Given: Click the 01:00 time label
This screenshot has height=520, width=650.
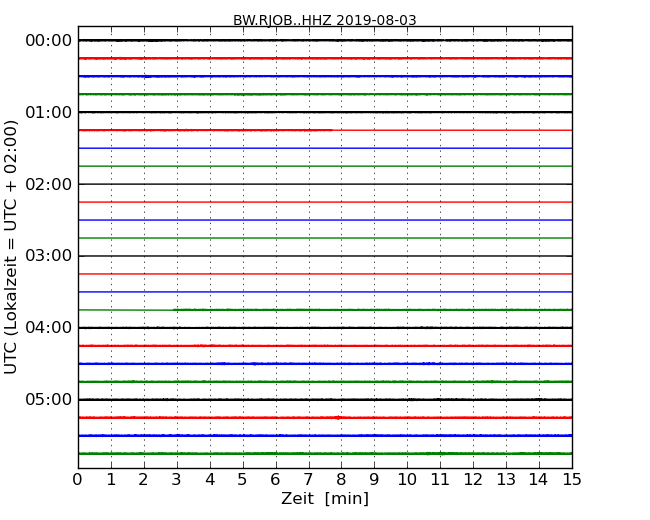Looking at the screenshot, I should coord(49,112).
